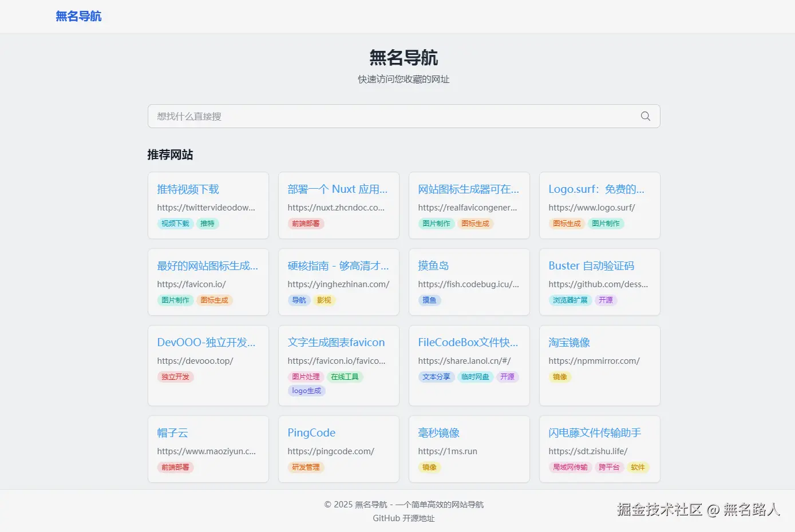Open the DevOOO-独立开发 card title

(x=207, y=343)
